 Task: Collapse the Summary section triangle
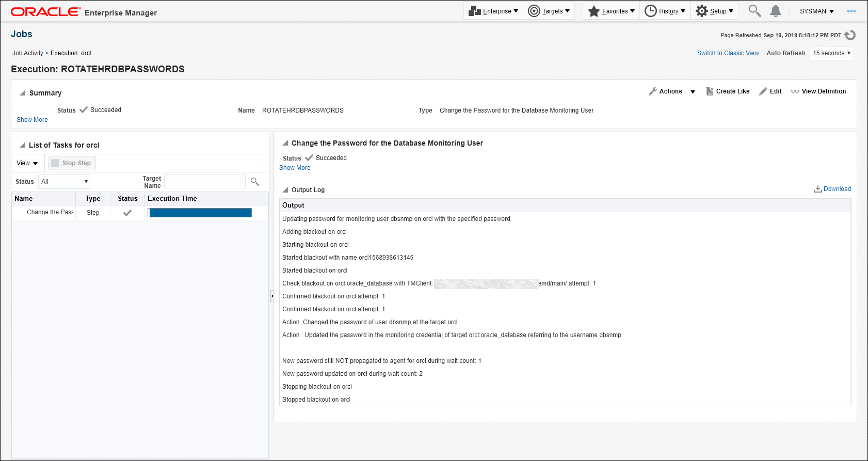click(23, 93)
